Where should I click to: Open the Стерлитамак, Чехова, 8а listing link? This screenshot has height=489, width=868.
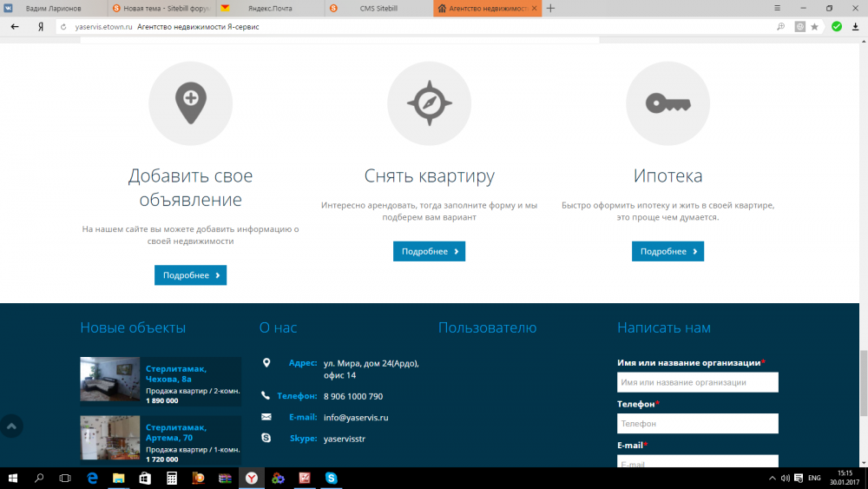[176, 374]
